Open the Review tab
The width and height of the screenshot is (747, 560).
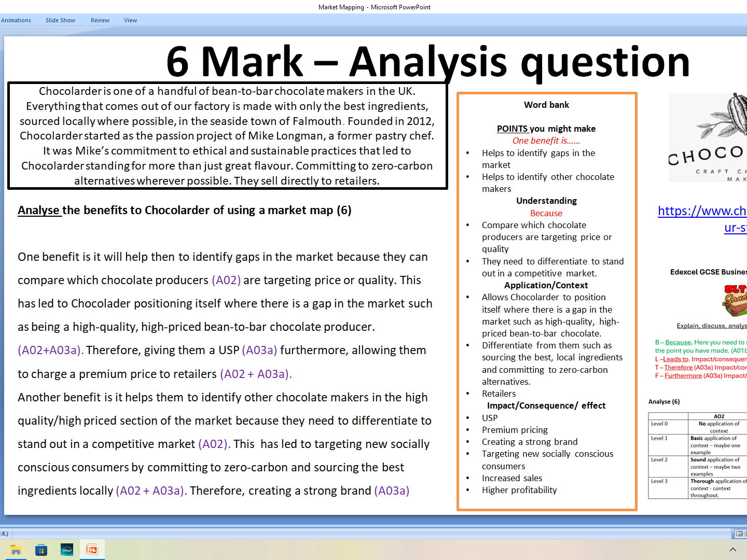(100, 20)
